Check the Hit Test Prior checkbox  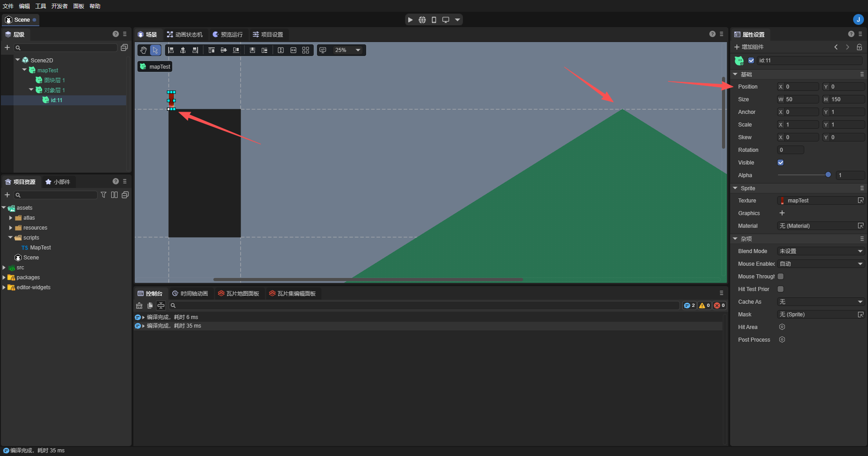[780, 289]
